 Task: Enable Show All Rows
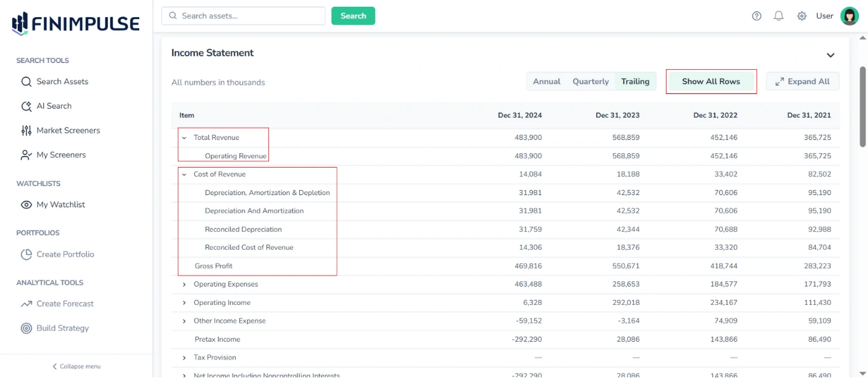click(x=711, y=81)
